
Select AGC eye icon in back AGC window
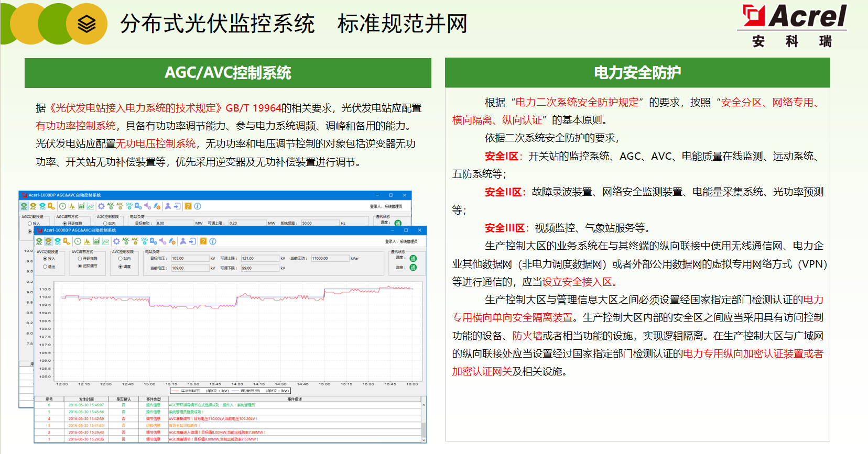pyautogui.click(x=24, y=206)
